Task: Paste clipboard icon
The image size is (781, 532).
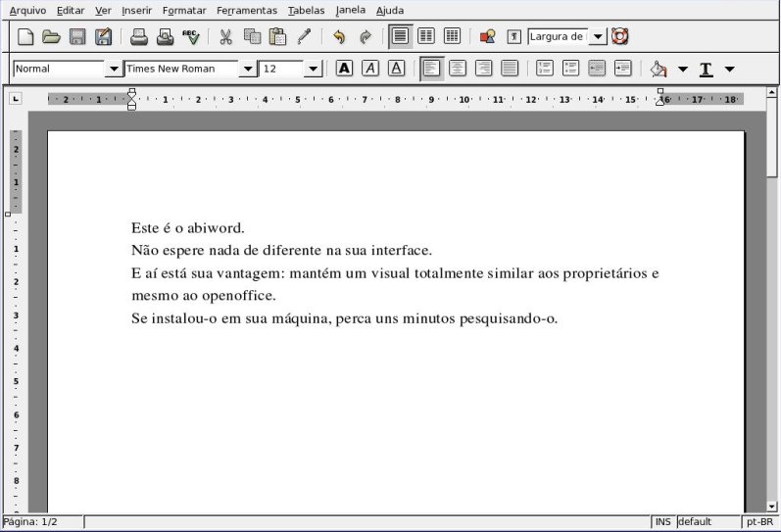Action: click(x=277, y=36)
